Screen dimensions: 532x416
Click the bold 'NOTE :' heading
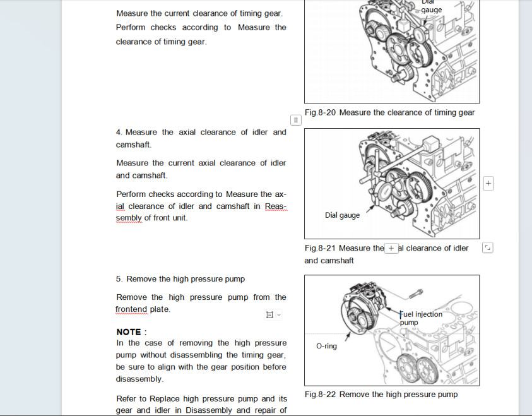(132, 332)
